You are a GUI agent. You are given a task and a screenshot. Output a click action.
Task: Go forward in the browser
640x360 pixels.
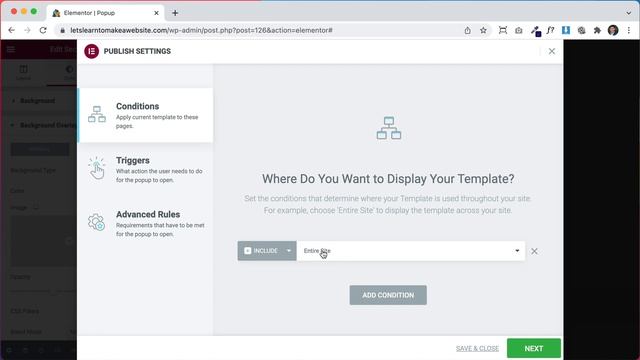click(x=27, y=30)
